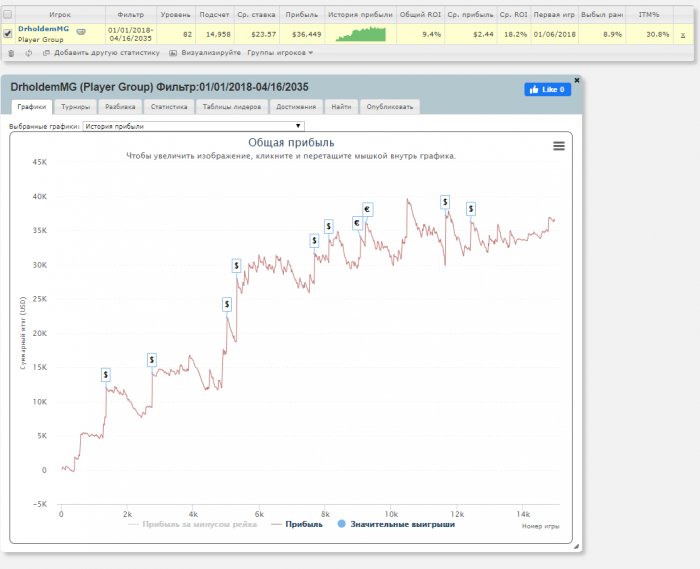The height and width of the screenshot is (569, 700).
Task: Sort by 'Ср. прибыль' column header
Action: pos(470,15)
